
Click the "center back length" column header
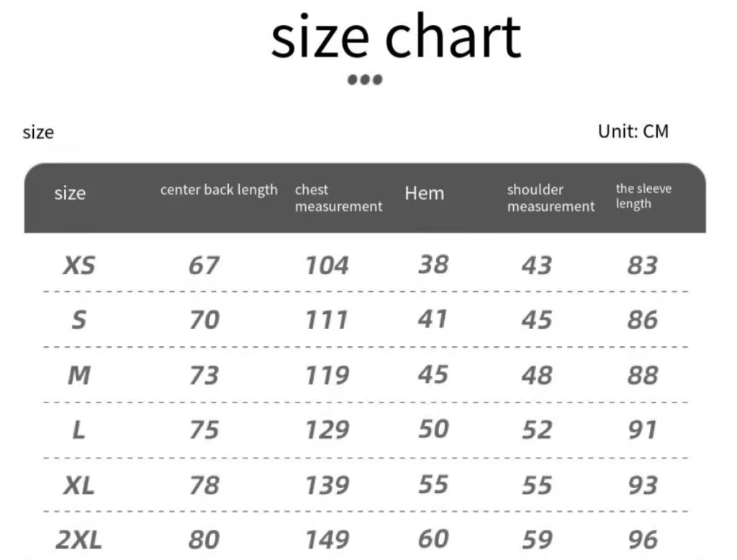tap(219, 190)
